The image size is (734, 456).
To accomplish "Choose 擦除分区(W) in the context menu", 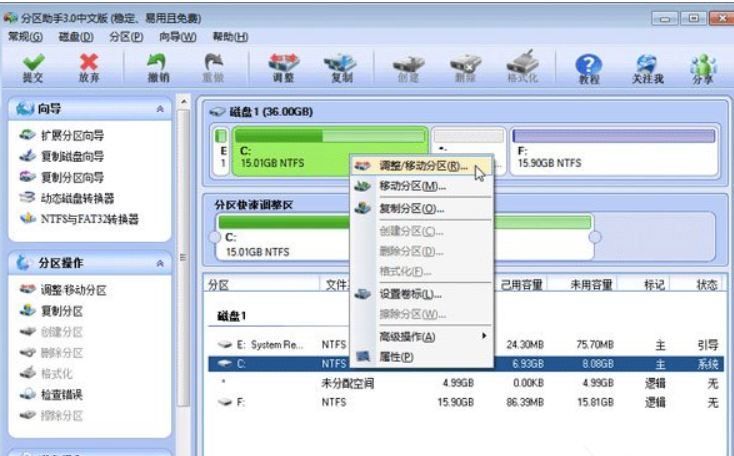I will [421, 315].
